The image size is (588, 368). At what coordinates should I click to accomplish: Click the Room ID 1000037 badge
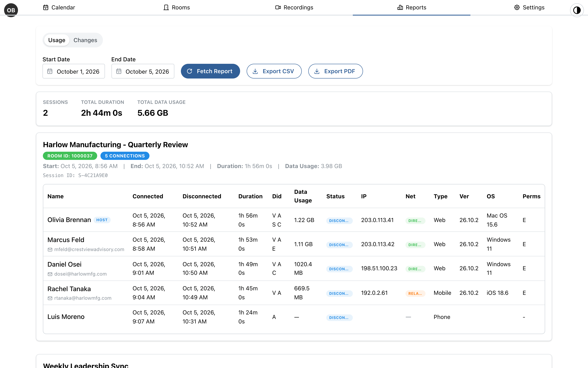coord(70,156)
